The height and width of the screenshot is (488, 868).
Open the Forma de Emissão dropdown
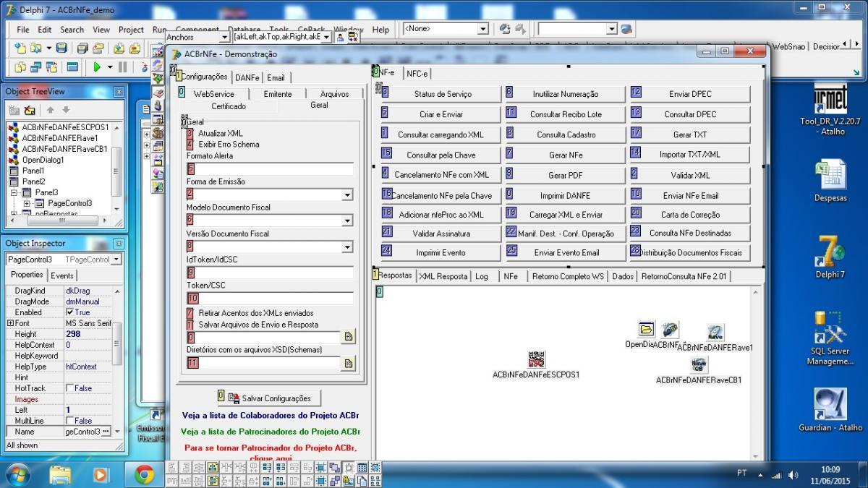coord(347,194)
